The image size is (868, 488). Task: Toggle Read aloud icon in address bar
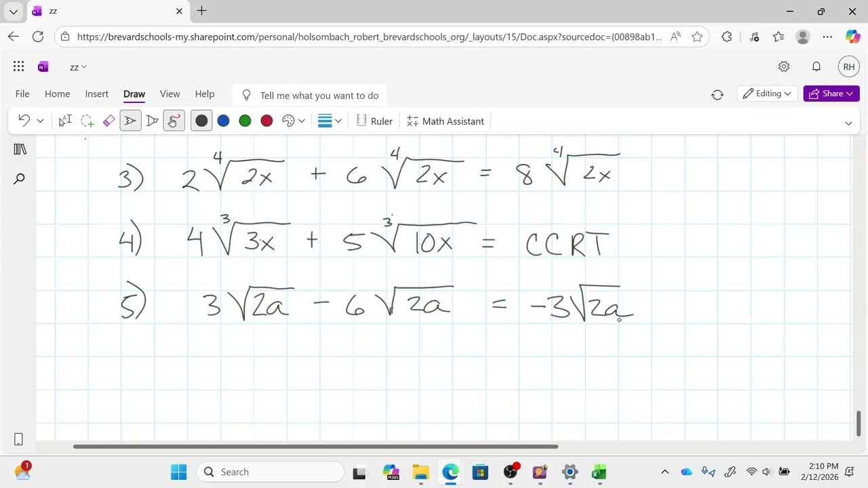[675, 37]
